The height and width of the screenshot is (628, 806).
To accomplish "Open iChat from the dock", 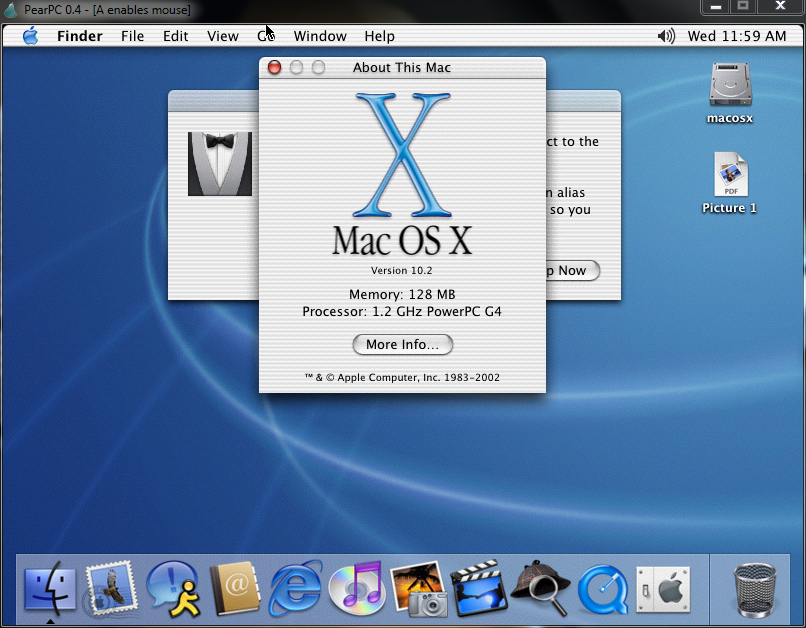I will (172, 587).
